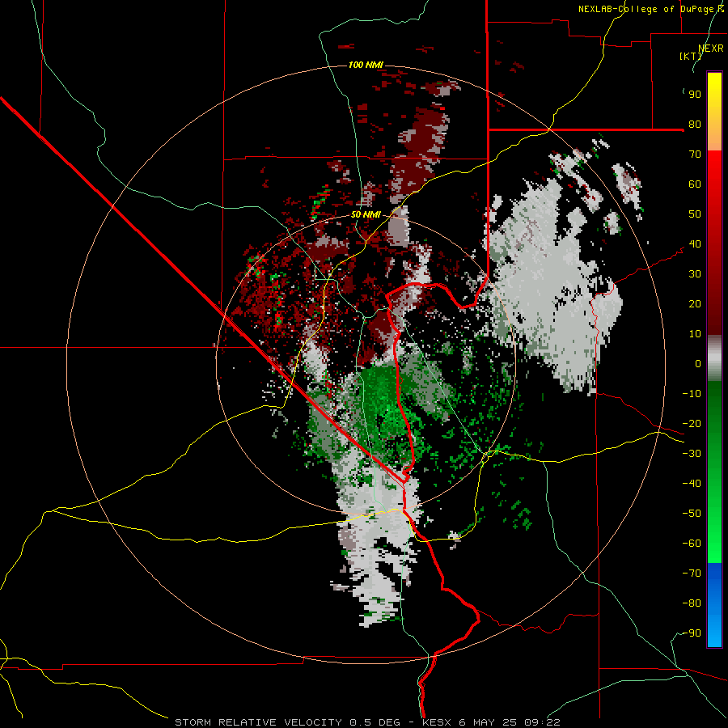Click the -70 value on velocity scale
This screenshot has height=728, width=728.
click(692, 574)
